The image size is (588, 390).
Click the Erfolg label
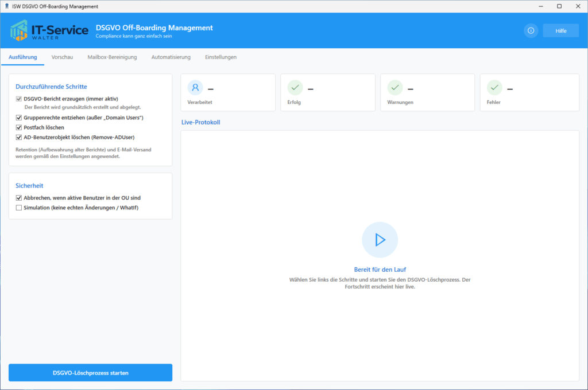click(294, 102)
